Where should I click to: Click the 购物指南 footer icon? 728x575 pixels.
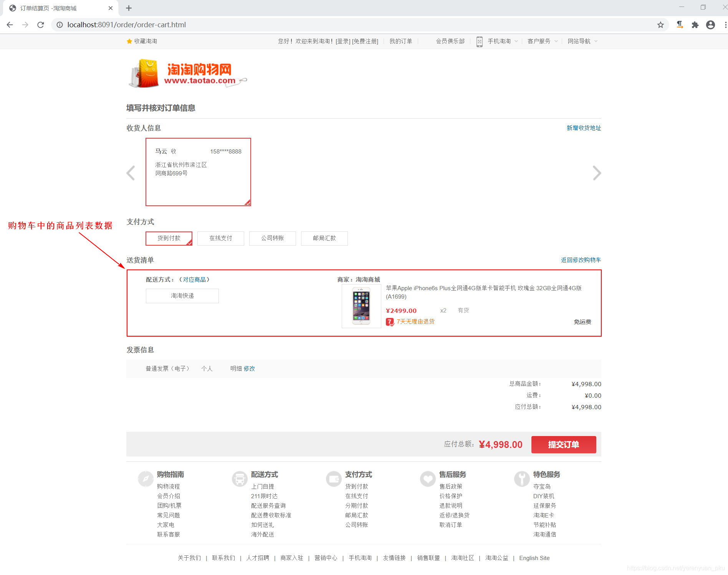pos(146,479)
